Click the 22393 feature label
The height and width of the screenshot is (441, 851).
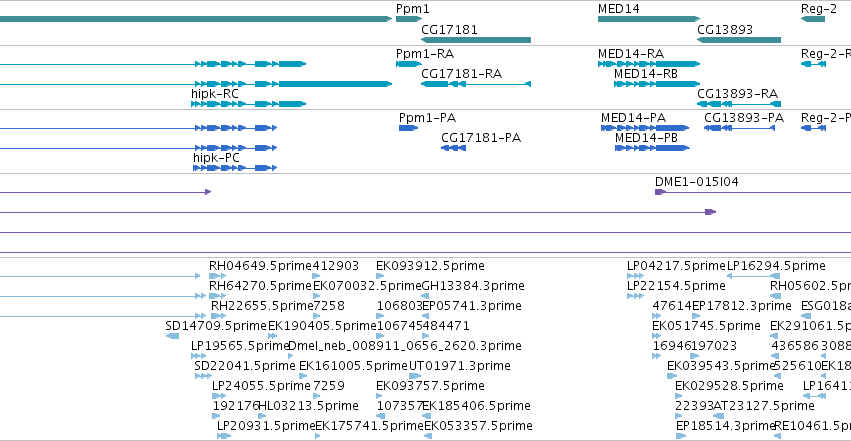point(694,406)
